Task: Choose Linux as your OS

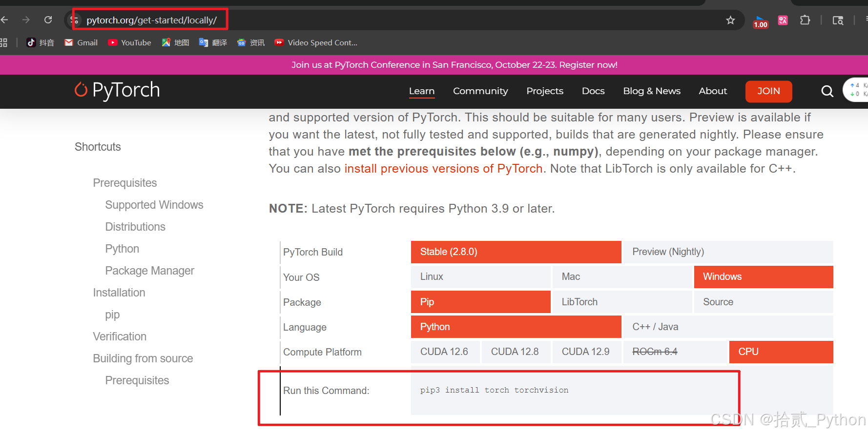Action: tap(481, 277)
